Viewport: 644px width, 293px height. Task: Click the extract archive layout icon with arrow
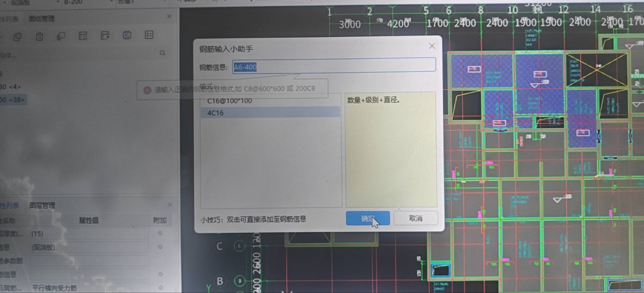pyautogui.click(x=105, y=35)
